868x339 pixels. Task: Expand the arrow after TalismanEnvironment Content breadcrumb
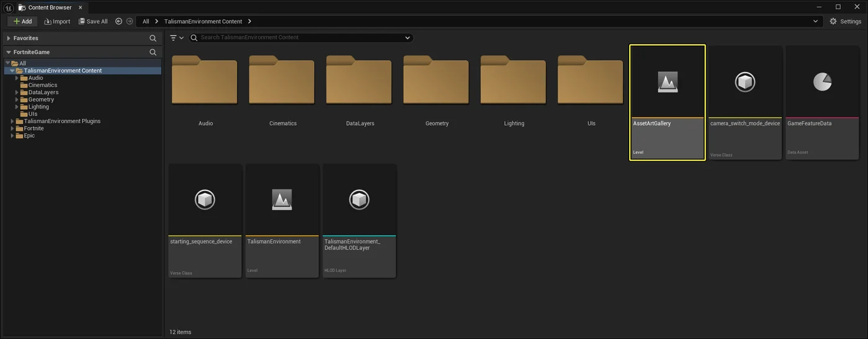(x=249, y=21)
